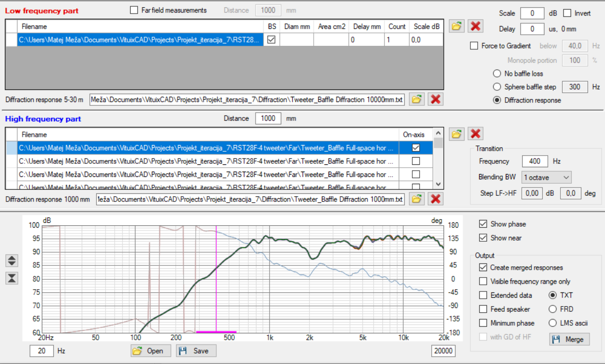Click magenta transition frequency marker on chart
The height and width of the screenshot is (364, 605).
click(x=216, y=279)
